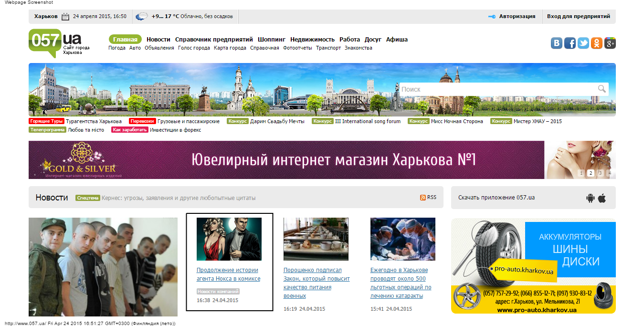The height and width of the screenshot is (326, 644).
Task: Click the Харьков city name
Action: pos(46,16)
